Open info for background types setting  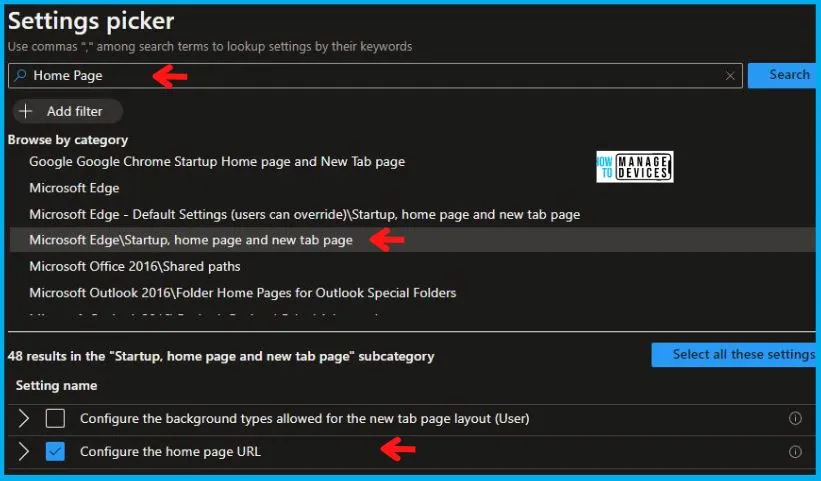(795, 418)
